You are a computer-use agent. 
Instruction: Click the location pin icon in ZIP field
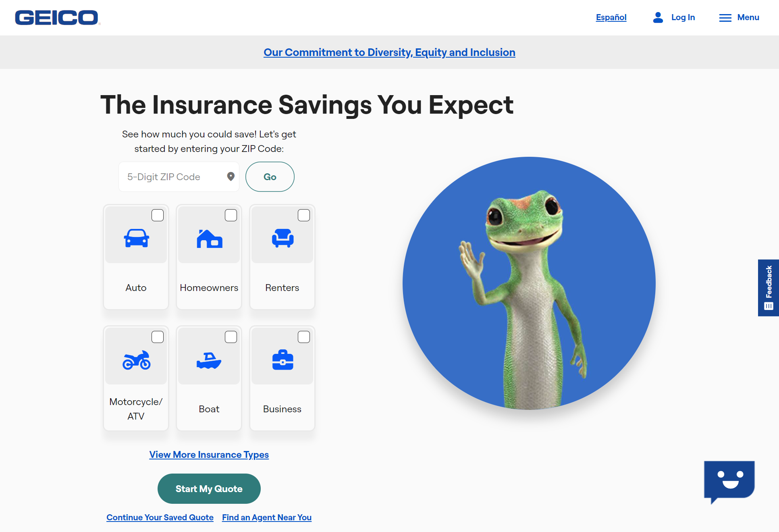230,177
